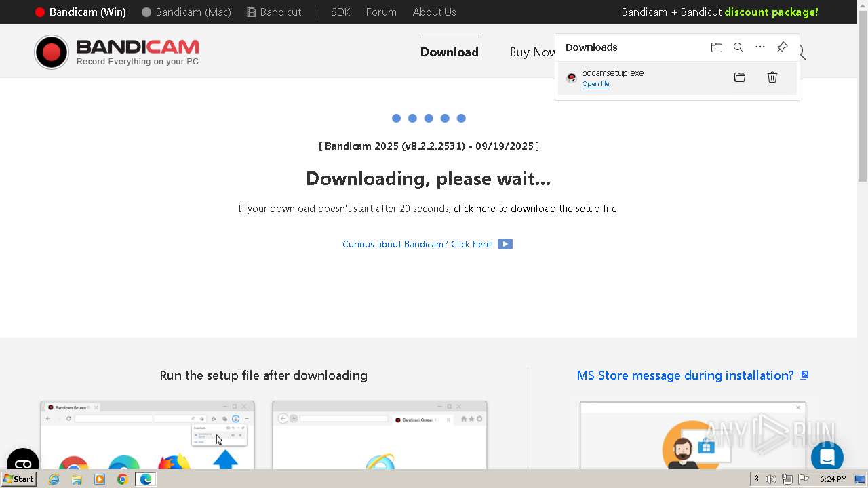
Task: Click the bdcamsetup.exe file icon
Action: coord(572,78)
